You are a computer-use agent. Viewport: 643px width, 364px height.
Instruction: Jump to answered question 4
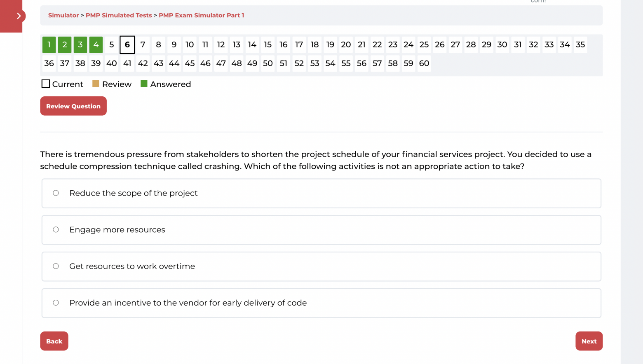(96, 45)
